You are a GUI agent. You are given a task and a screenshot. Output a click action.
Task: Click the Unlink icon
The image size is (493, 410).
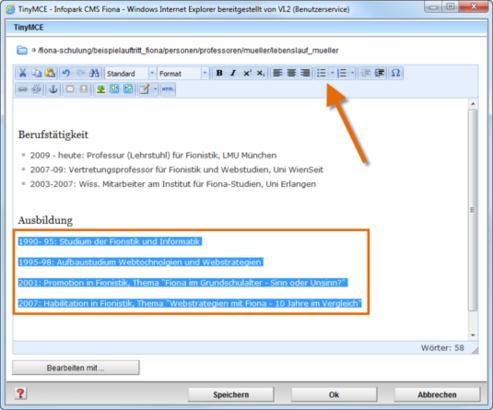pos(36,89)
